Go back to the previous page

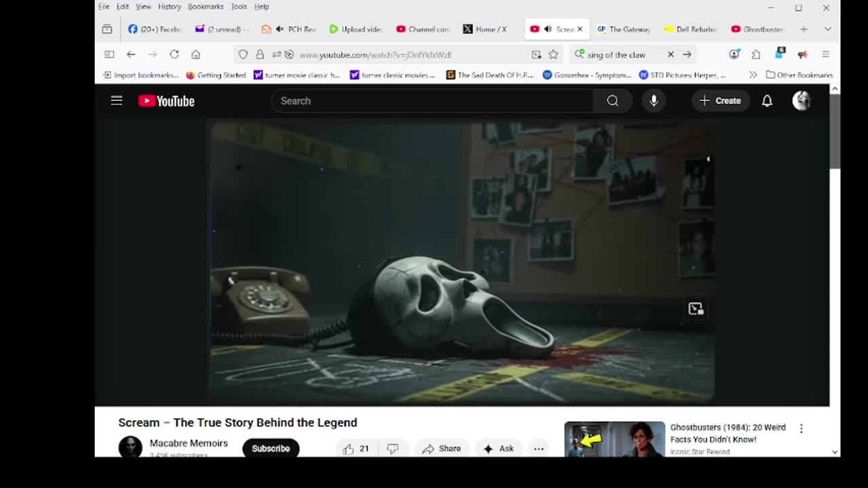click(x=131, y=54)
